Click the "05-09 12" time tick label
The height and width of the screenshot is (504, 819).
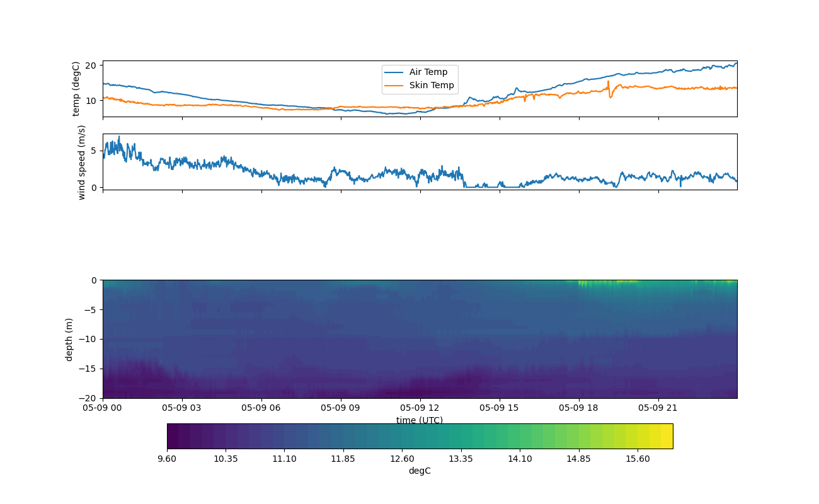click(420, 408)
